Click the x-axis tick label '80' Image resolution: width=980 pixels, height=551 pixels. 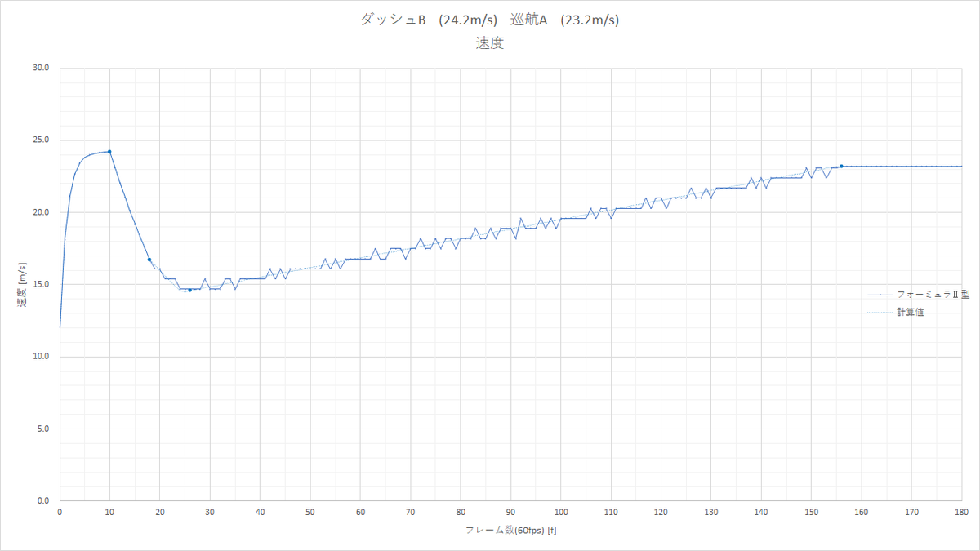[461, 513]
